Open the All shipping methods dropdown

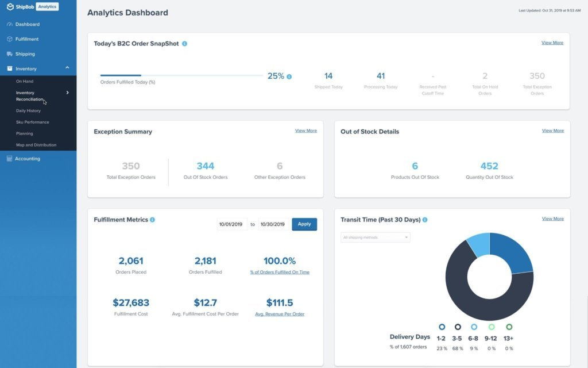(x=375, y=237)
